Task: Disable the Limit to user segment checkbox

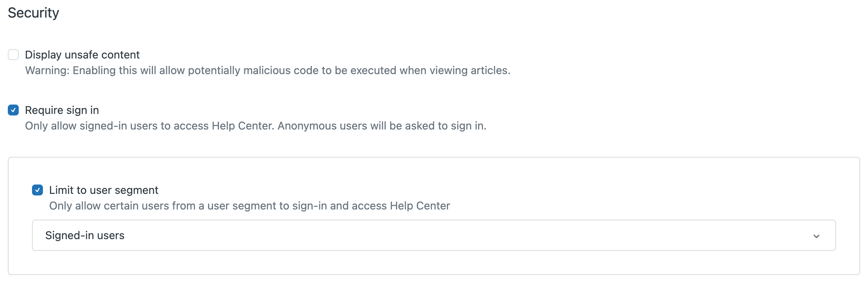Action: (37, 190)
